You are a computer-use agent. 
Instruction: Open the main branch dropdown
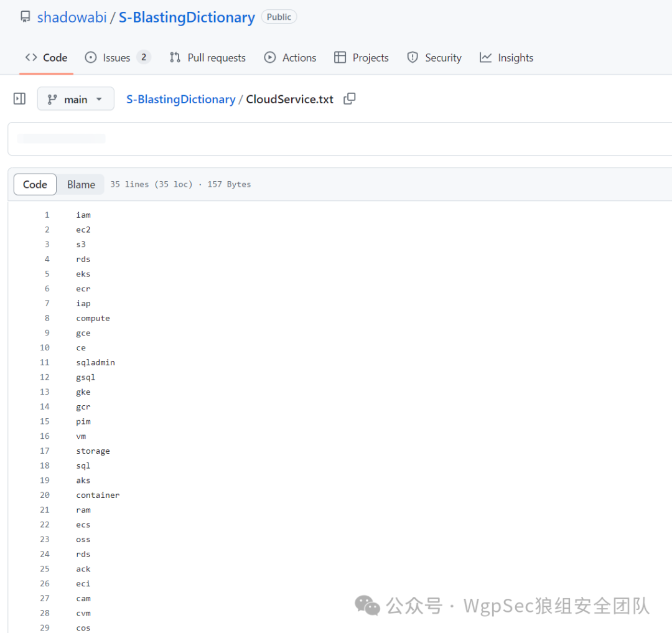tap(75, 99)
